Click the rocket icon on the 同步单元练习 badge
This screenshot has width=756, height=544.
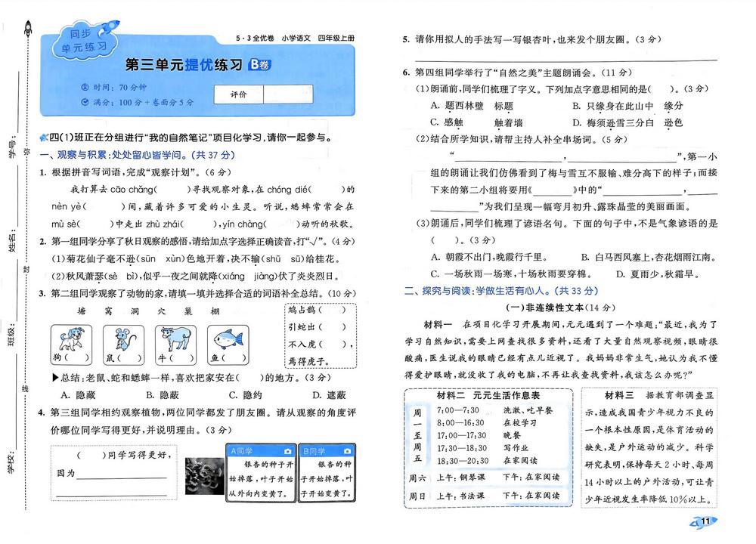[x=108, y=29]
